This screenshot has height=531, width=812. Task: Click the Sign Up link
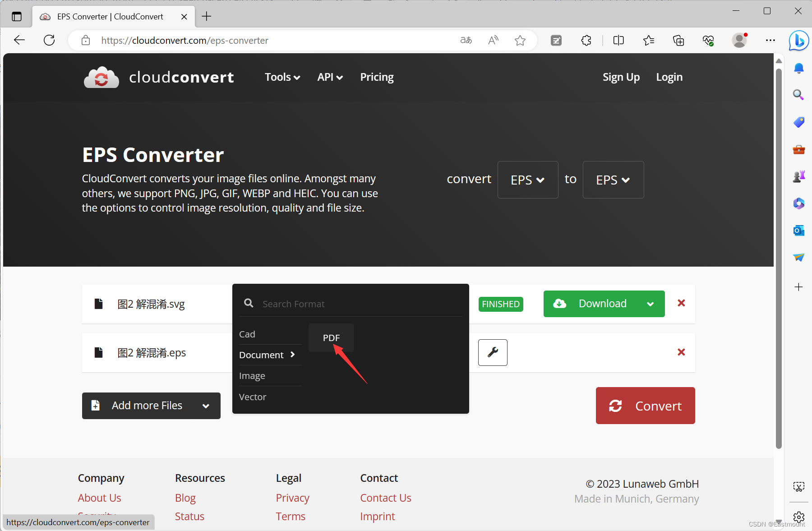coord(621,77)
